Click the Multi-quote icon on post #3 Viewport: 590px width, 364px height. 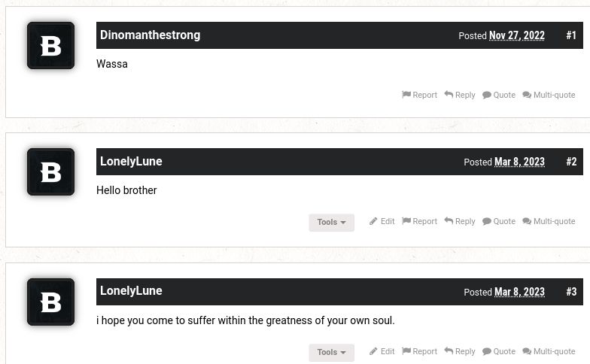pyautogui.click(x=527, y=351)
